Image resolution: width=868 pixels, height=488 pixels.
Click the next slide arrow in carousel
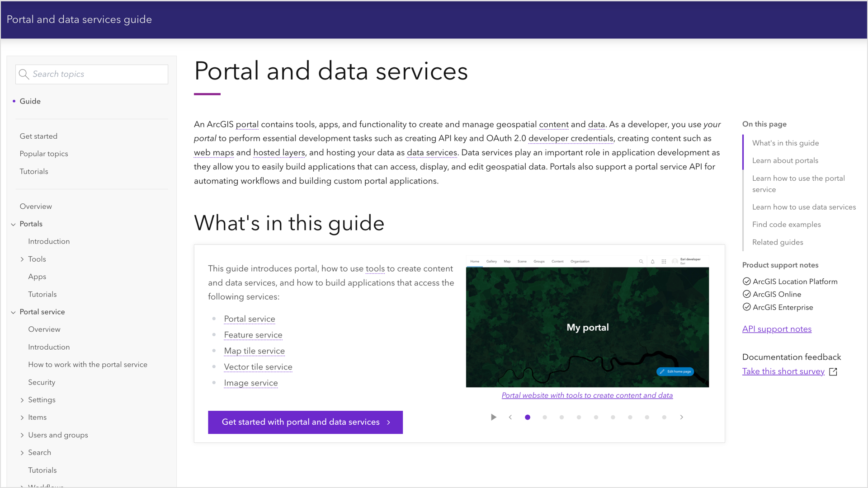[681, 417]
